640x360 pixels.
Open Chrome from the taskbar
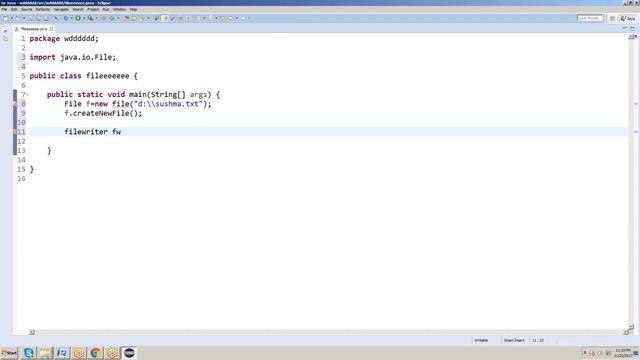pos(96,353)
